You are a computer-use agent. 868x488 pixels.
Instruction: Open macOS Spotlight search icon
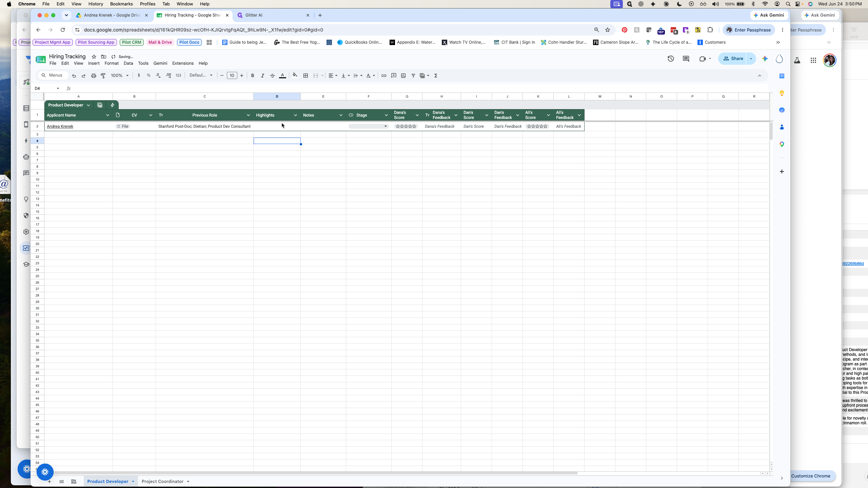coord(788,4)
